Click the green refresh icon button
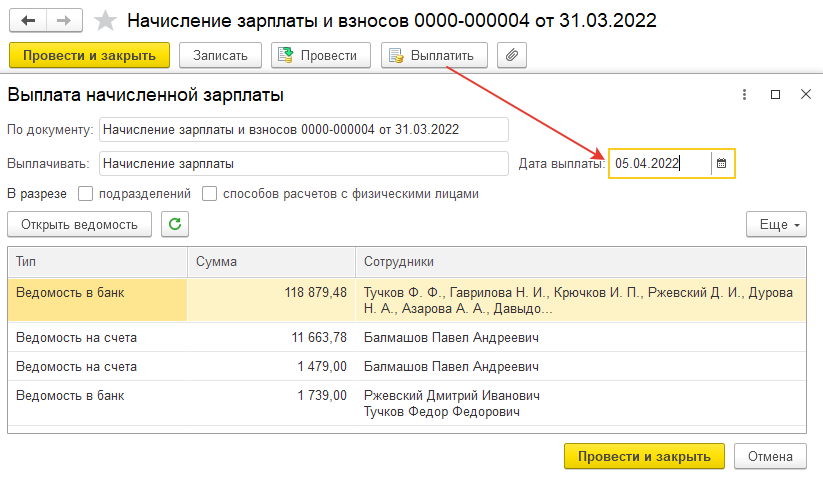Viewport: 823px width, 481px height. coord(175,224)
